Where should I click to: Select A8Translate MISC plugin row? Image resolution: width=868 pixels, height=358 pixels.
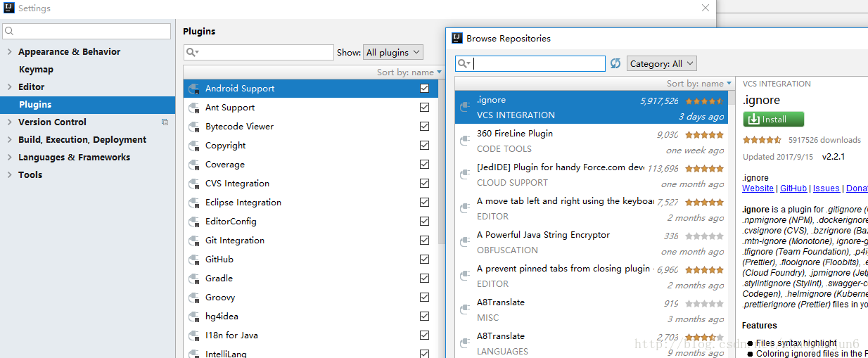coord(592,310)
